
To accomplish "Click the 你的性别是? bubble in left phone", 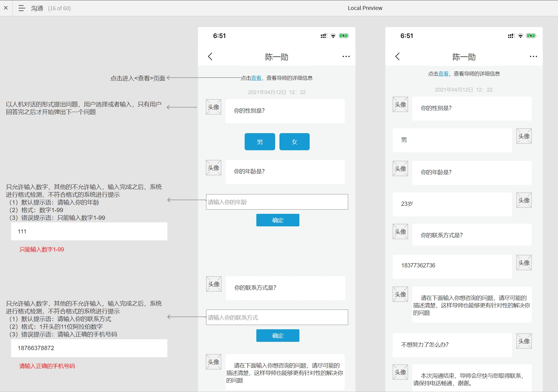I will (x=285, y=111).
